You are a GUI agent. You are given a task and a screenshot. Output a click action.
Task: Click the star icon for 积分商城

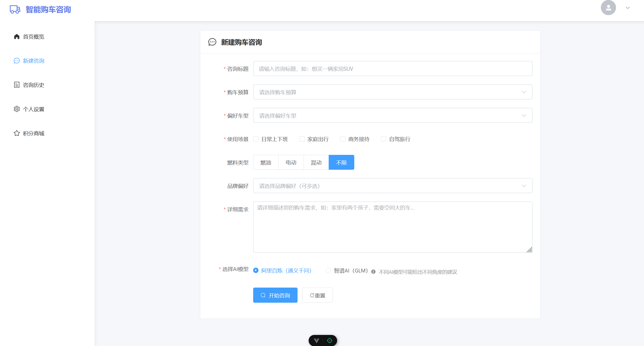click(x=17, y=133)
